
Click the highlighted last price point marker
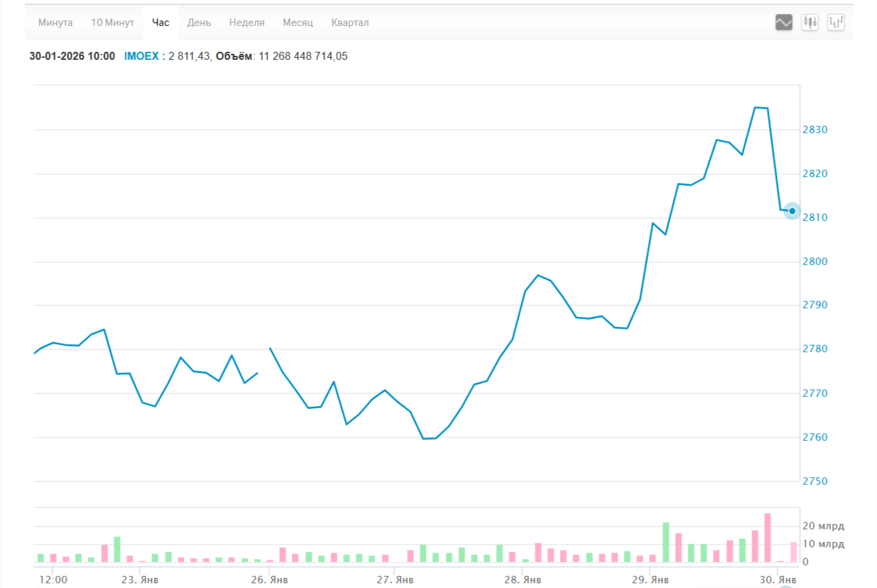792,211
